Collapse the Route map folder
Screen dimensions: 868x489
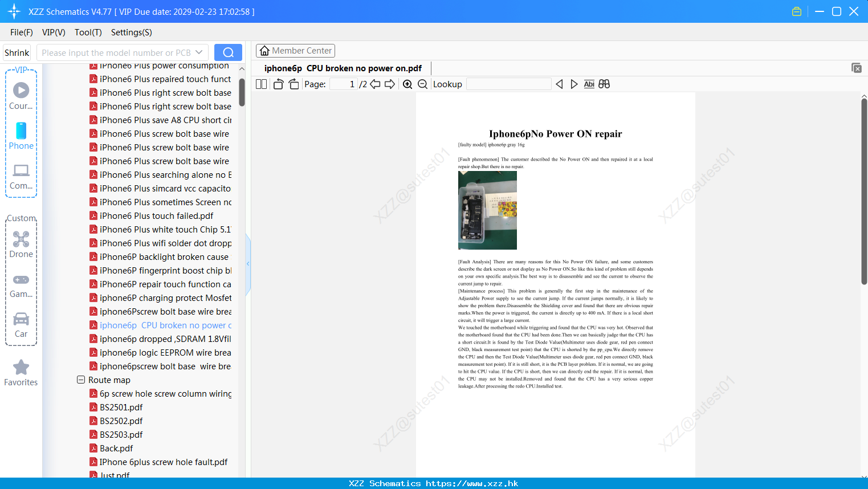coord(81,380)
